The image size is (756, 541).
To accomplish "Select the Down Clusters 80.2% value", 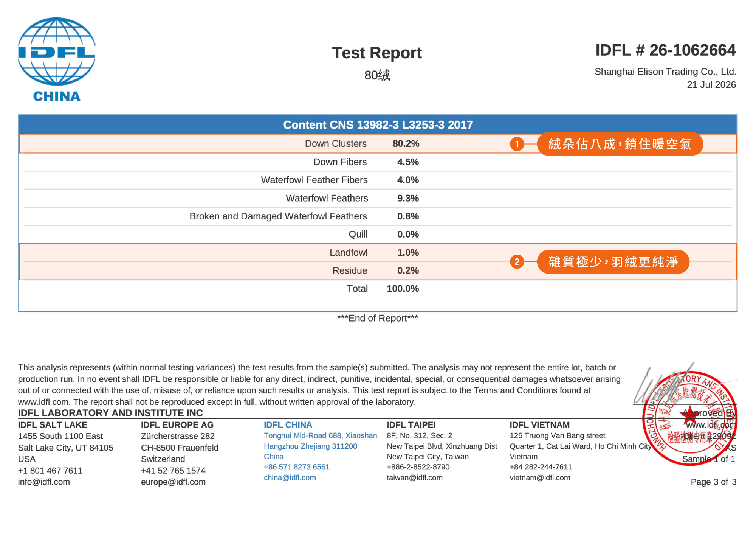I will [406, 144].
